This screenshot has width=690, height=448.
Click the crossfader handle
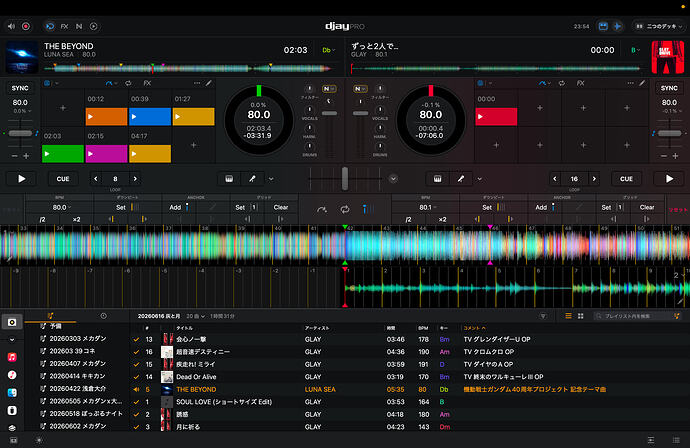click(x=345, y=179)
